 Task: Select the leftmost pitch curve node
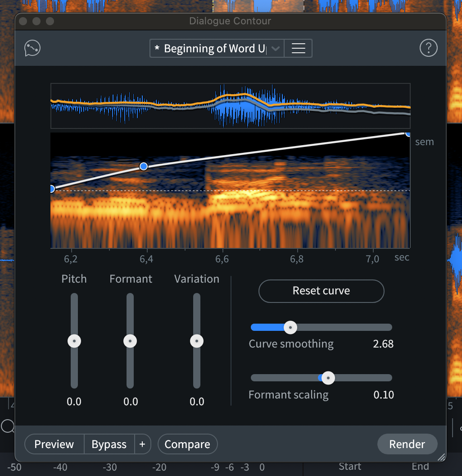pos(52,189)
